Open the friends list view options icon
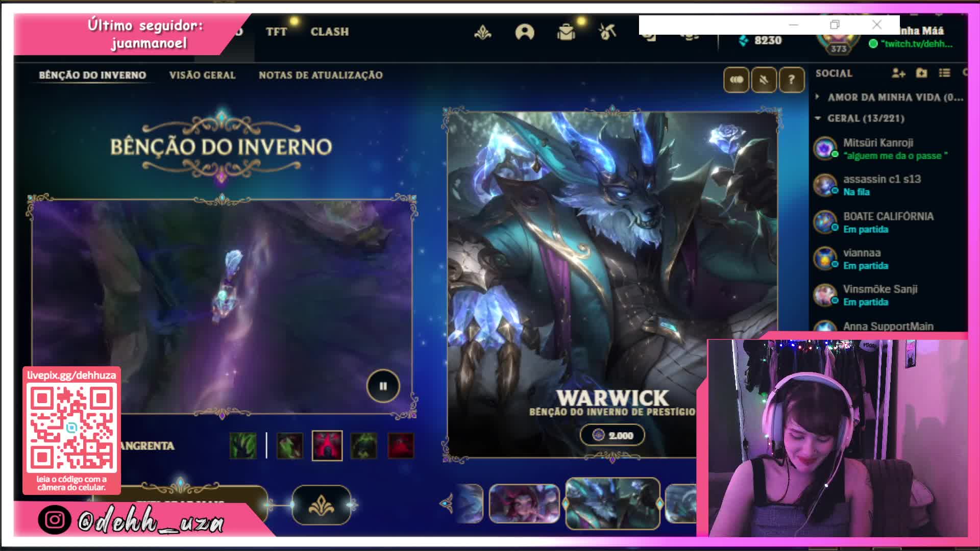Image resolution: width=980 pixels, height=551 pixels. pos(944,73)
